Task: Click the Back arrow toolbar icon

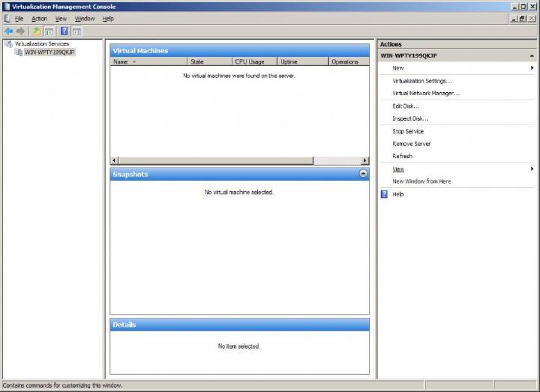Action: (x=9, y=31)
